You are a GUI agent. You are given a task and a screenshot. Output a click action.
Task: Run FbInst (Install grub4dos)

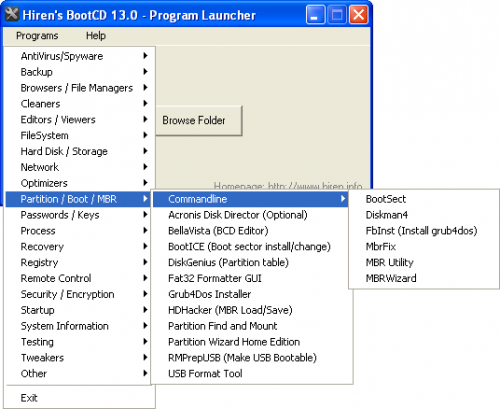pos(424,231)
